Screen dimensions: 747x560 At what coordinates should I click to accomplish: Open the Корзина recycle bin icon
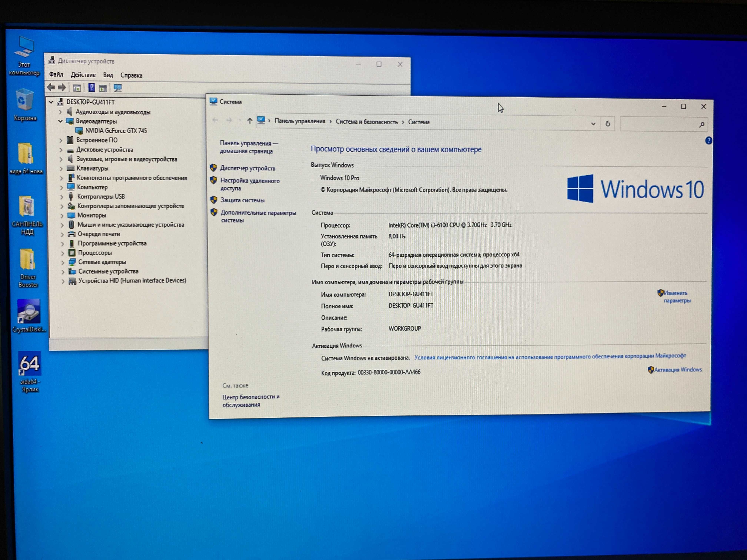25,105
